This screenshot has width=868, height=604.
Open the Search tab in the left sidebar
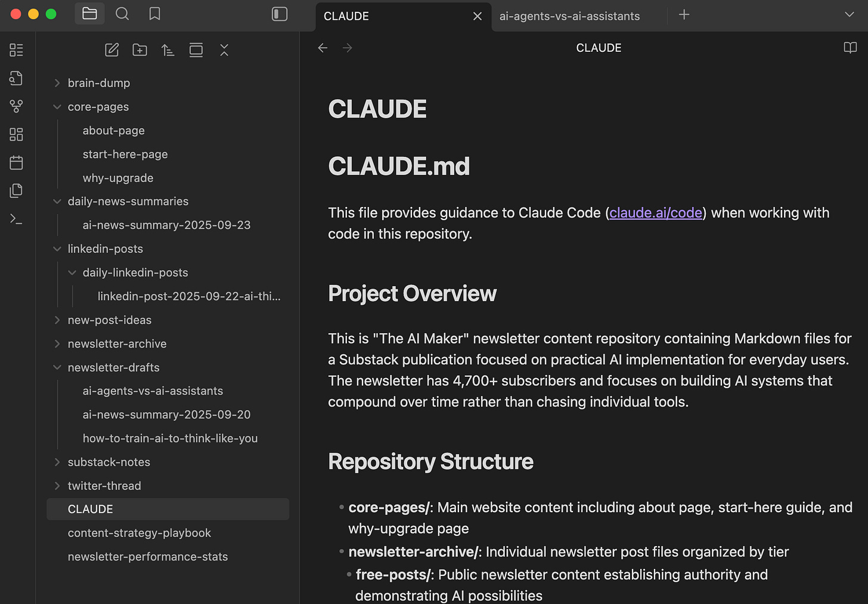pos(122,13)
